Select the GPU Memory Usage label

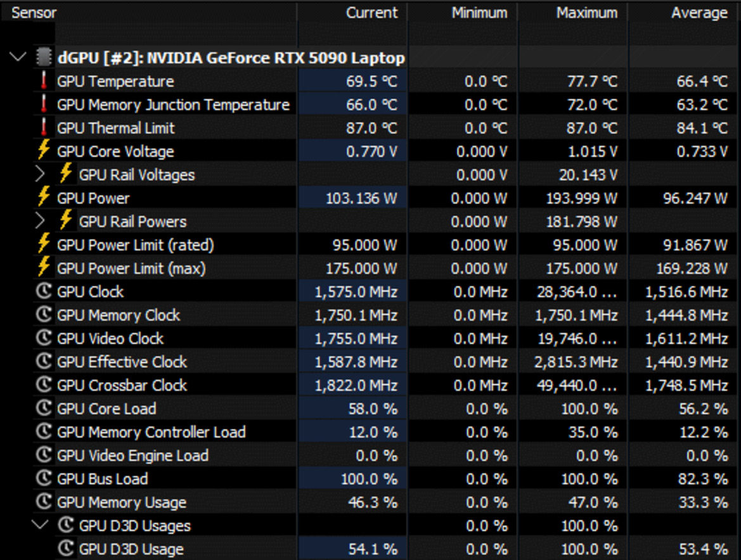pos(122,502)
